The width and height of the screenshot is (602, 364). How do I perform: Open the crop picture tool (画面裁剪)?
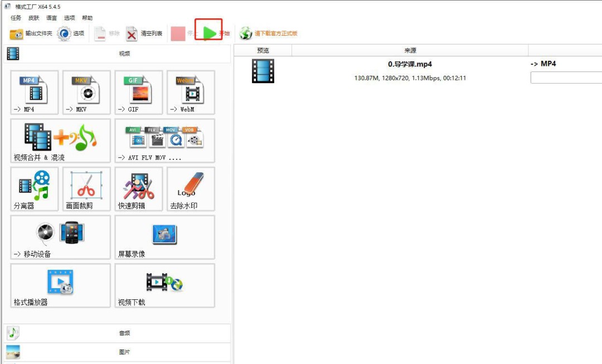click(x=86, y=189)
